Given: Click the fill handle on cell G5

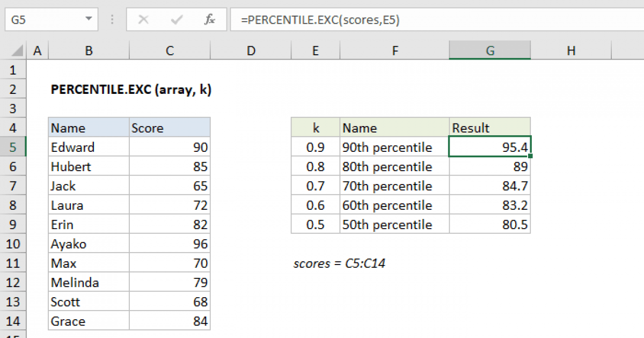Looking at the screenshot, I should tap(530, 155).
